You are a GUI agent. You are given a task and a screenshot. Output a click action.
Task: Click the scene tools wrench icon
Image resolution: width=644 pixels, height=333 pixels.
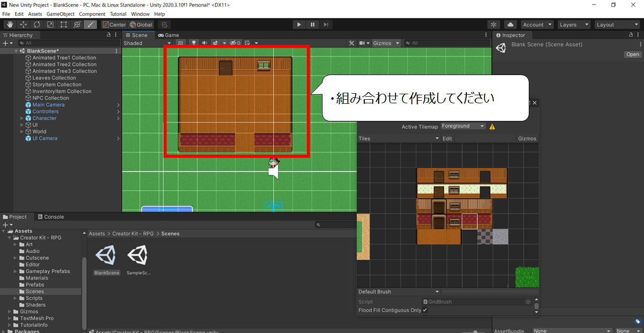tap(352, 43)
